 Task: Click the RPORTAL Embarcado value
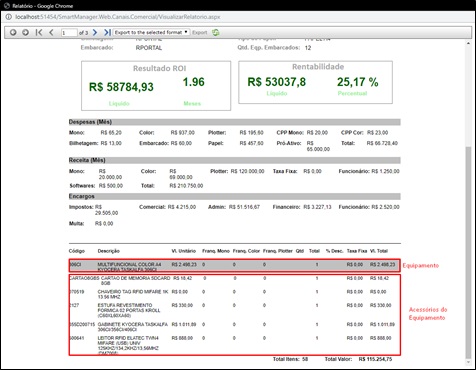click(149, 48)
